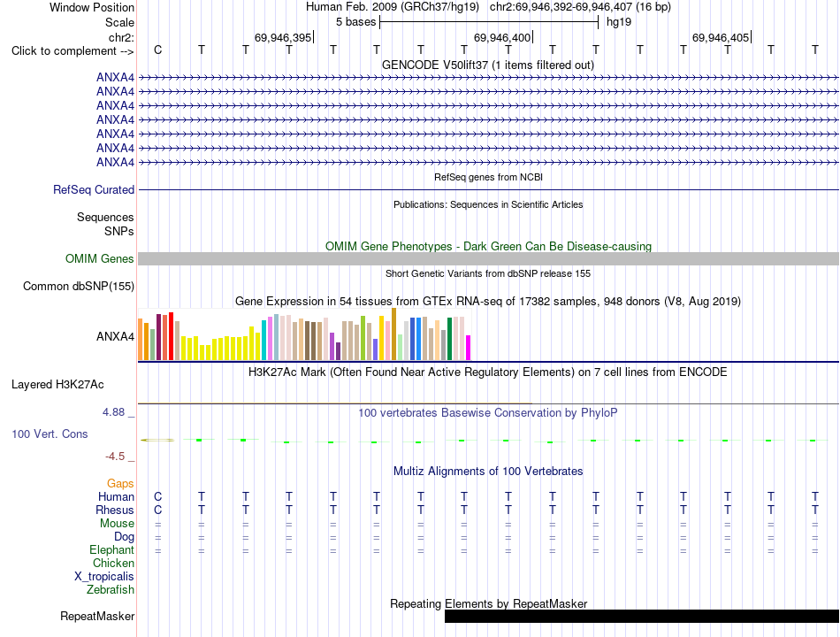840x637 pixels.
Task: Click the dark green bar in the GTEx chart
Action: (449, 339)
